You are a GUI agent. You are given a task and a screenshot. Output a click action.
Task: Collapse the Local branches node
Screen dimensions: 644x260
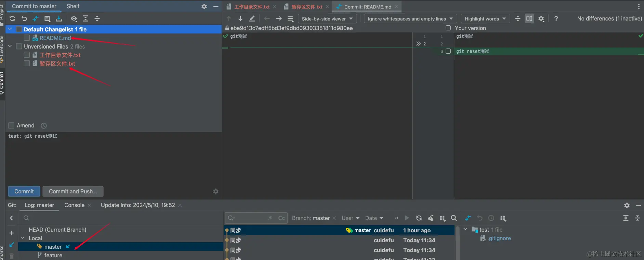pyautogui.click(x=23, y=238)
